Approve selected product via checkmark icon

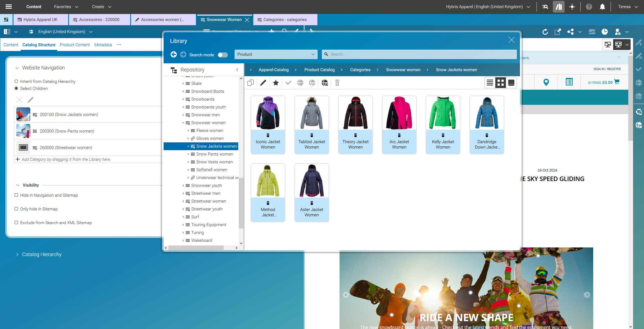288,83
